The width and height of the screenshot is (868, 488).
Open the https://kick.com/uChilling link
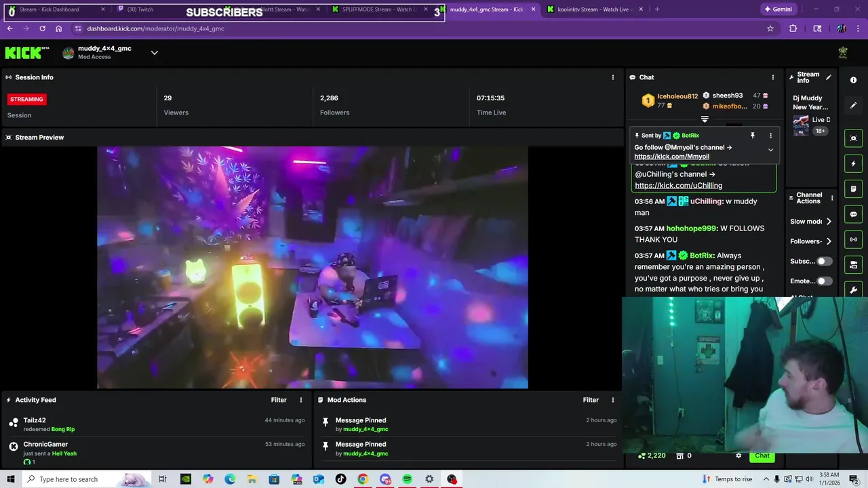point(678,185)
